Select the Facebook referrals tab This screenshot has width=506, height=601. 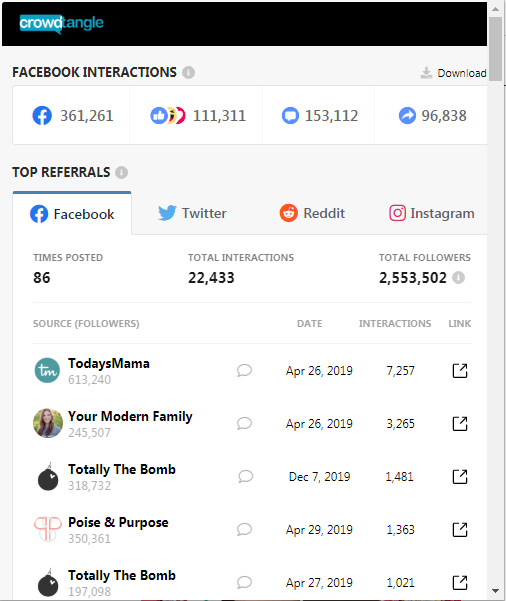point(72,213)
